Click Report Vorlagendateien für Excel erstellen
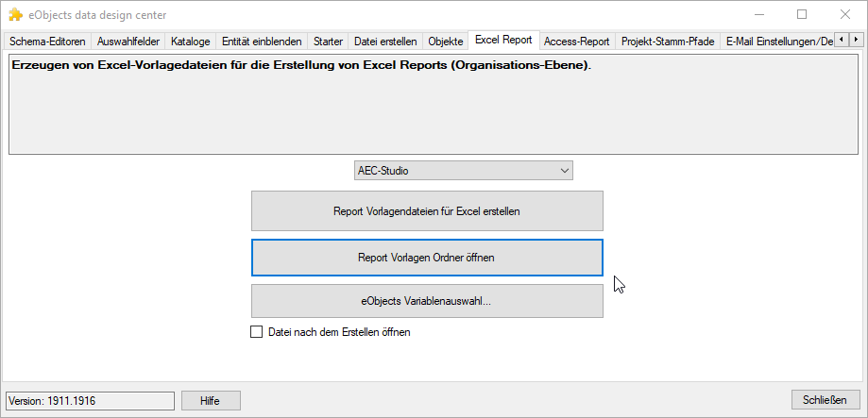 pyautogui.click(x=427, y=211)
